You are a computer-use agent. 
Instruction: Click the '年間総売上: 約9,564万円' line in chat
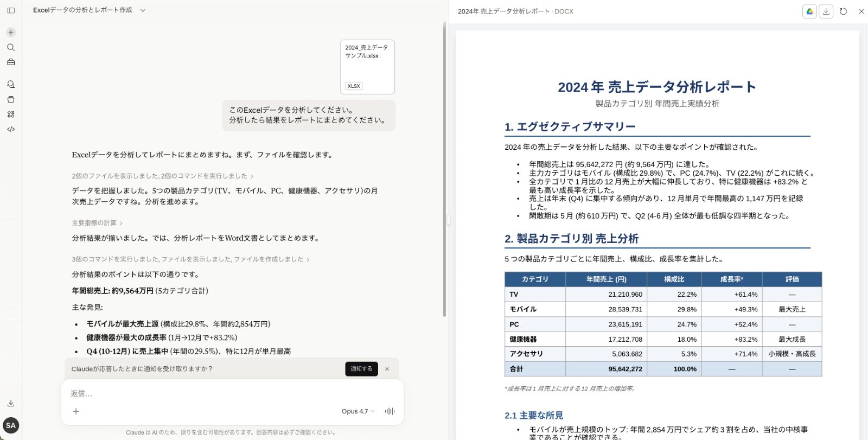(140, 291)
